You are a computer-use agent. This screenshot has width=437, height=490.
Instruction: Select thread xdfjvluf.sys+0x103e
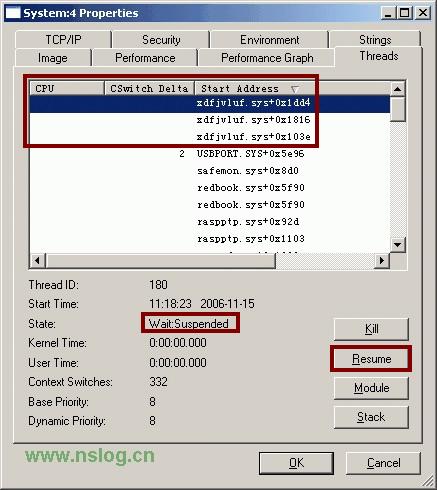(x=210, y=137)
